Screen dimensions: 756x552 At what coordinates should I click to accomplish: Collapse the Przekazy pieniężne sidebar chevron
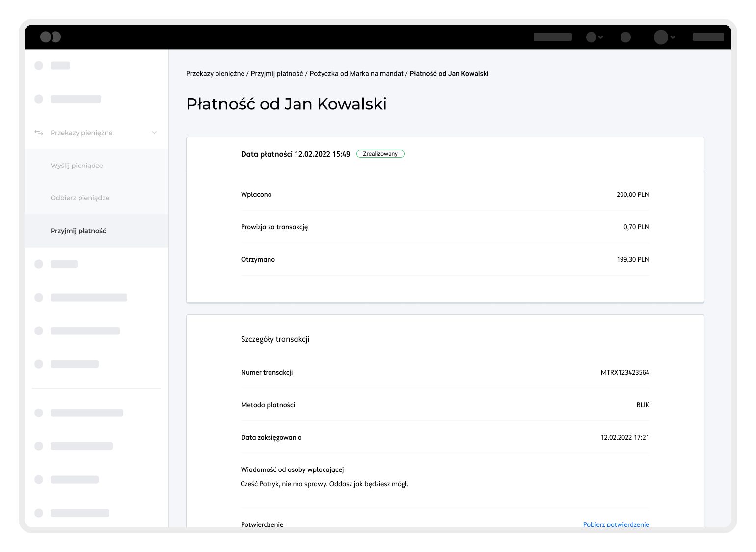pyautogui.click(x=154, y=133)
